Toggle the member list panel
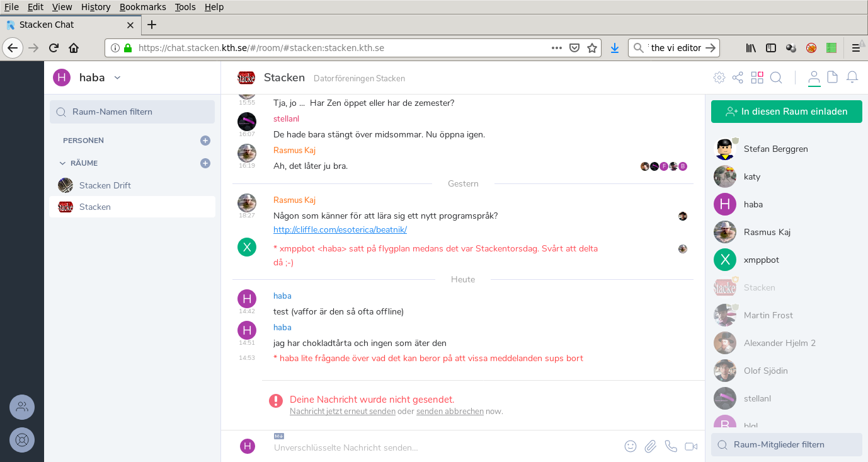The image size is (868, 462). 814,78
